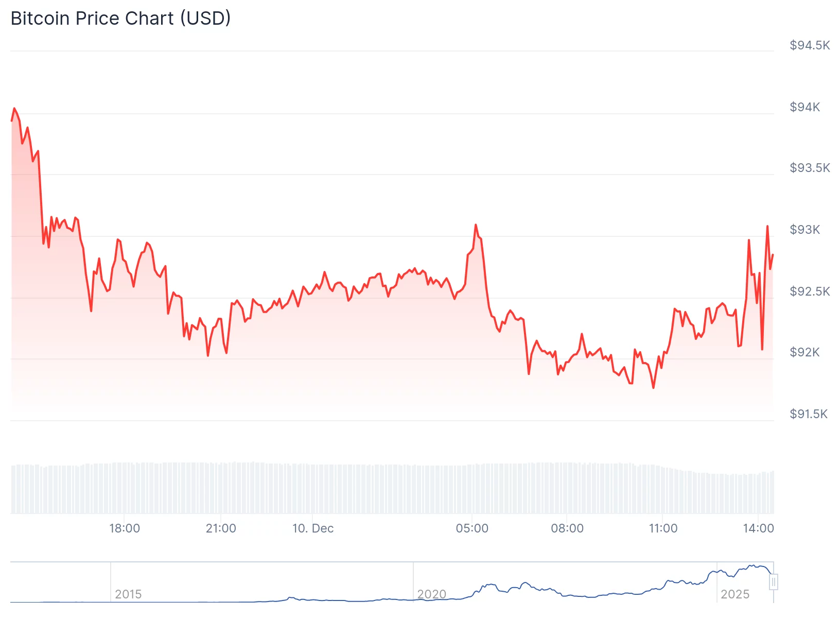The width and height of the screenshot is (840, 618).
Task: Select the $94K price axis label
Action: 804,107
